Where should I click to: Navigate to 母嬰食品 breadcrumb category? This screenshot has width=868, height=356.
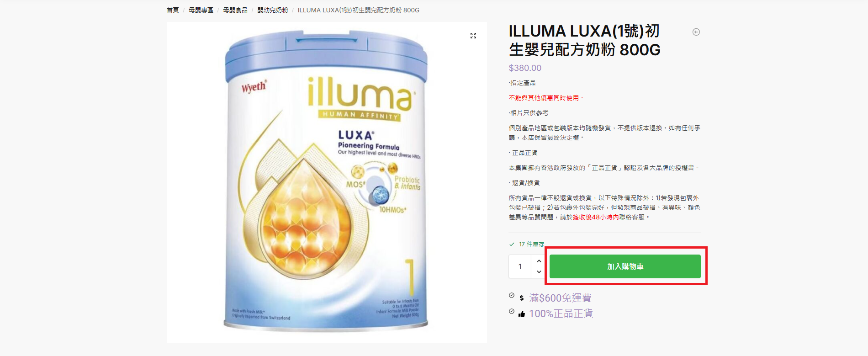(235, 10)
